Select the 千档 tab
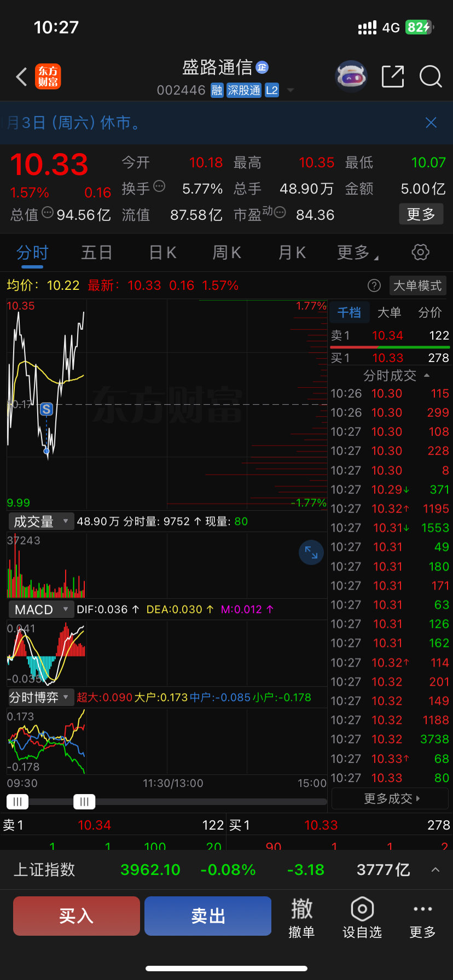The height and width of the screenshot is (980, 453). (x=349, y=312)
